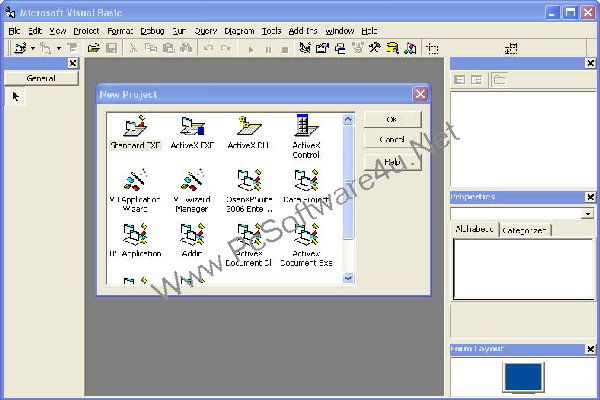Open the Add Project dropdown arrow
The image size is (600, 400).
33,48
